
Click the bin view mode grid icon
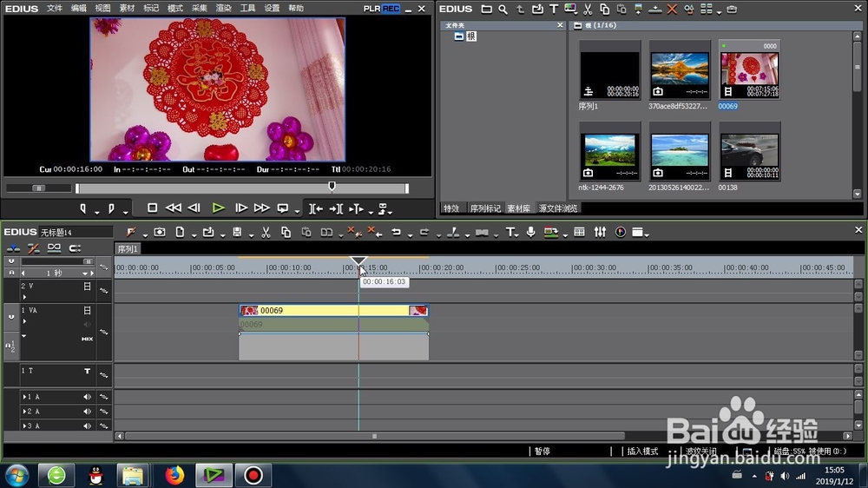pyautogui.click(x=707, y=9)
